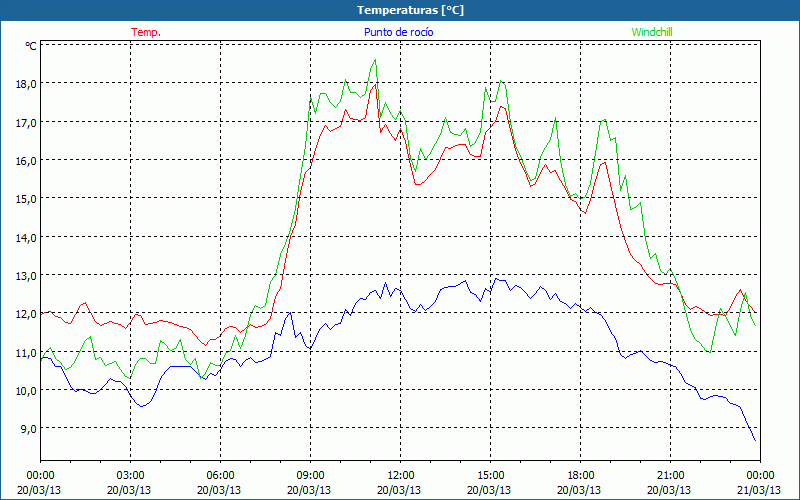Click the 17,0 y-axis value

click(26, 122)
